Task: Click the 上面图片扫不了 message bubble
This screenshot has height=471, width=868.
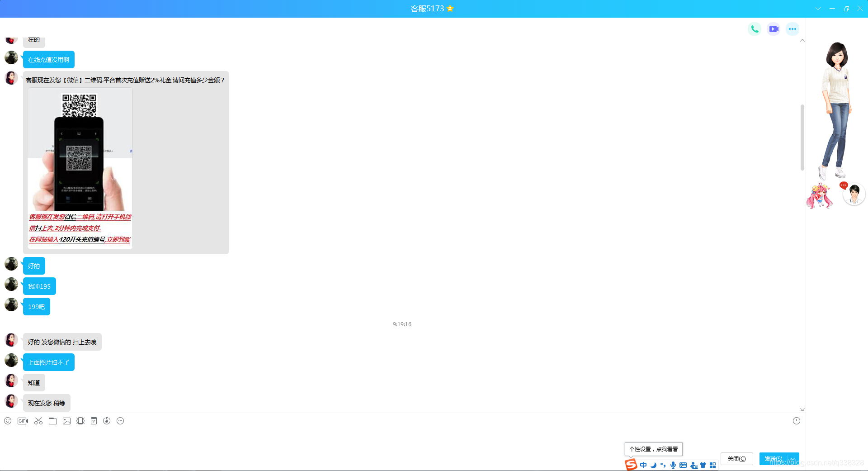Action: click(x=49, y=362)
